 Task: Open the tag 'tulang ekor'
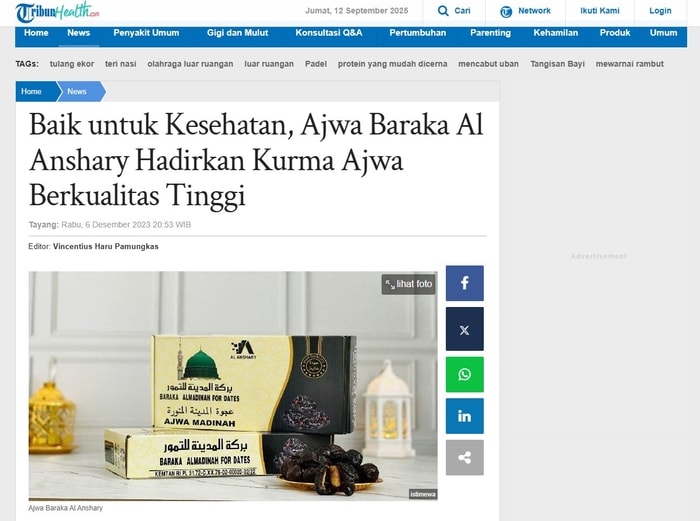point(72,64)
